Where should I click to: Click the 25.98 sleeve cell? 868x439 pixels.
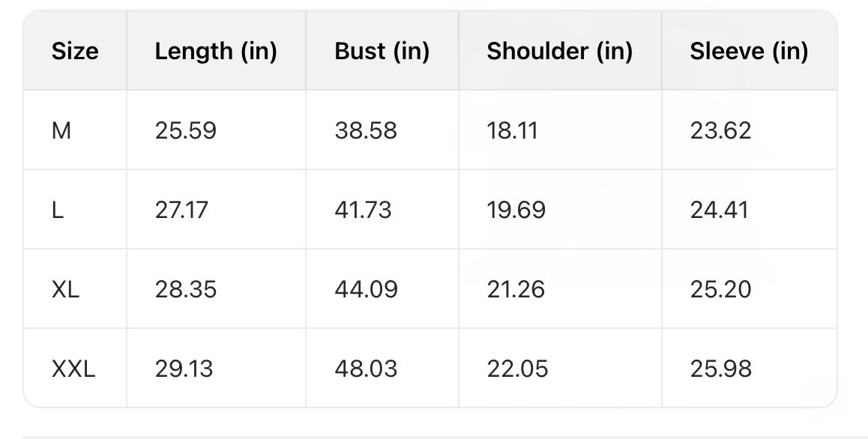[x=720, y=369]
